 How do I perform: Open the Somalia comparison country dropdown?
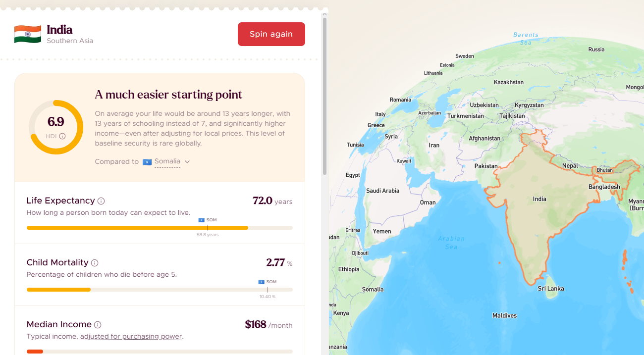pyautogui.click(x=167, y=161)
